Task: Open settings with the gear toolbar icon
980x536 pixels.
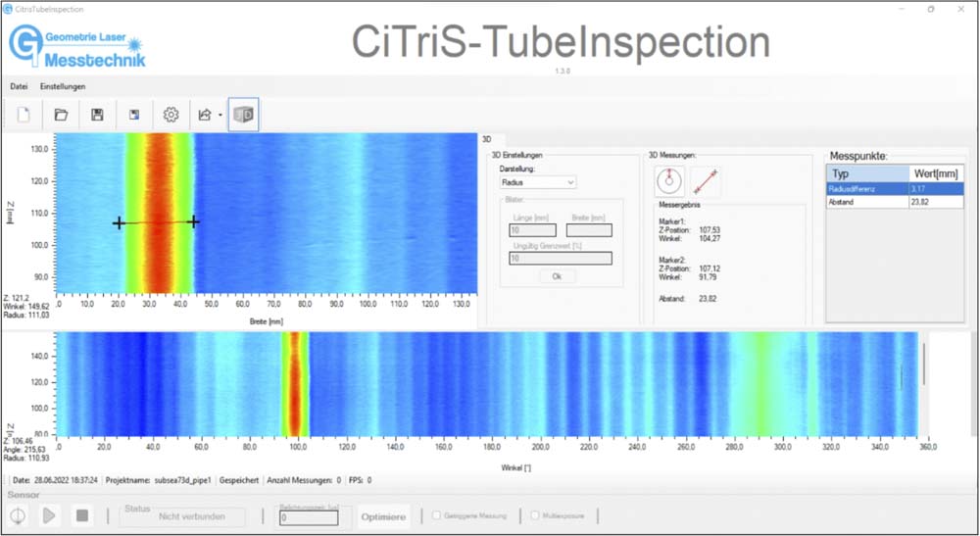Action: click(171, 115)
